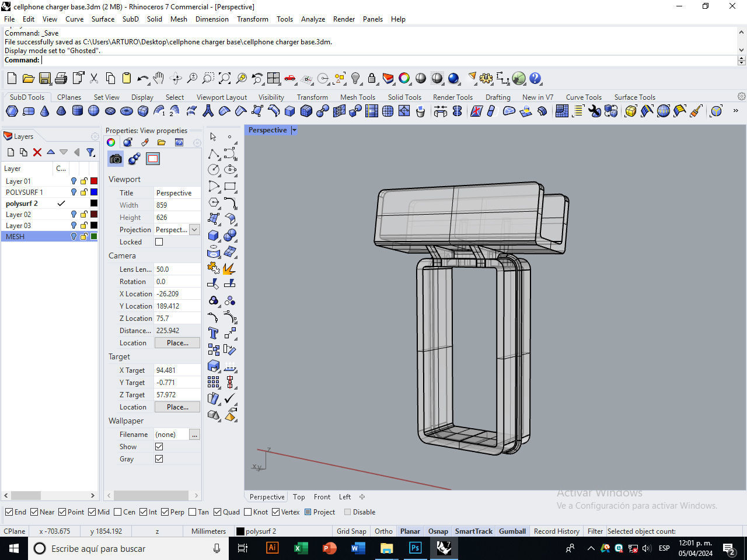Click the camera Location Place button
The width and height of the screenshot is (747, 560).
point(177,343)
